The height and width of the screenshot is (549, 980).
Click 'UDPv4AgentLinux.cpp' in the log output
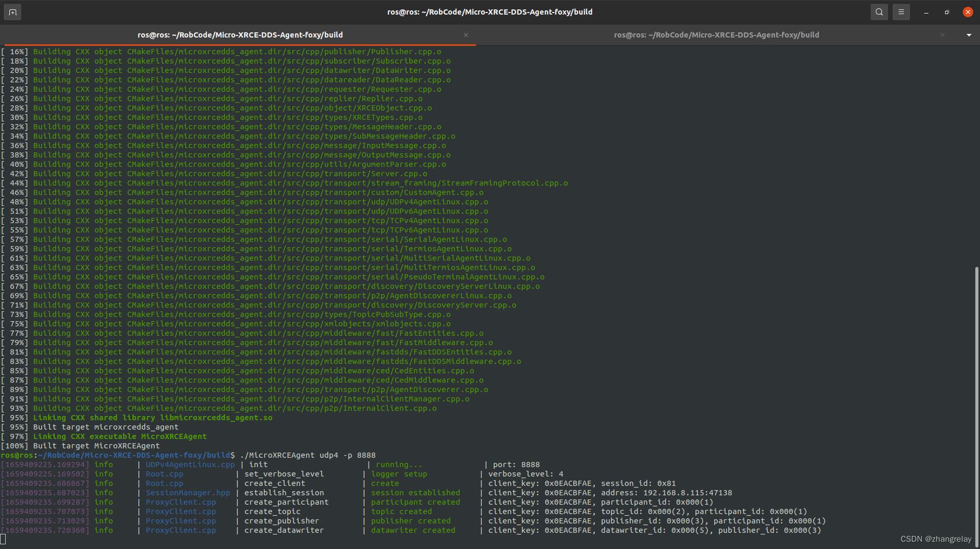[x=190, y=465]
